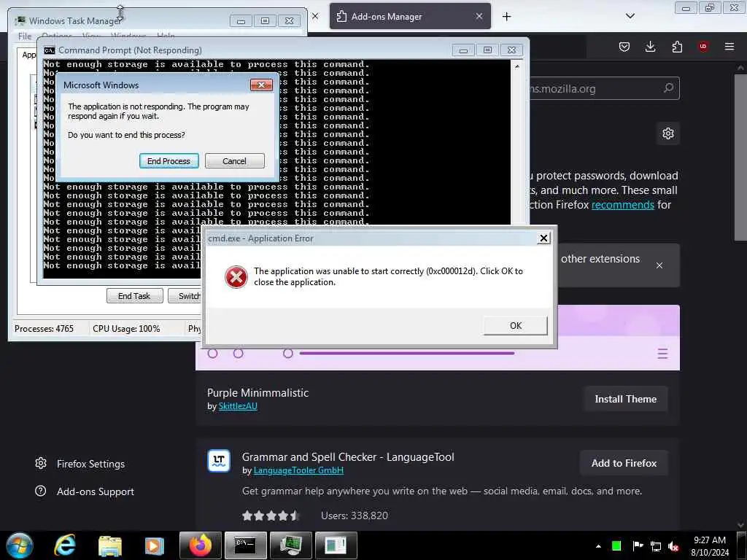Open Firefox downloads arrow icon
This screenshot has width=747, height=560.
click(650, 47)
